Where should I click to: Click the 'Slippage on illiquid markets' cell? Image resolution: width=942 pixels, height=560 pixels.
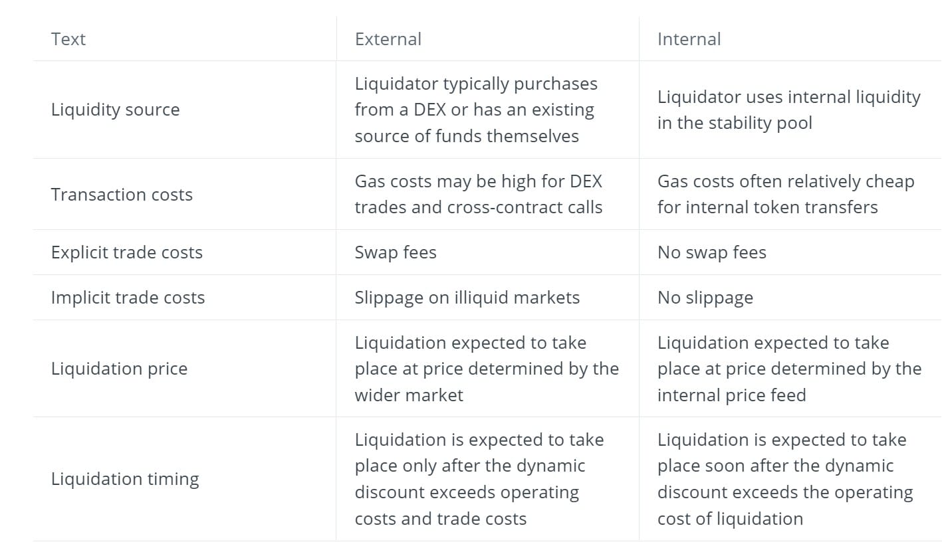tap(467, 298)
